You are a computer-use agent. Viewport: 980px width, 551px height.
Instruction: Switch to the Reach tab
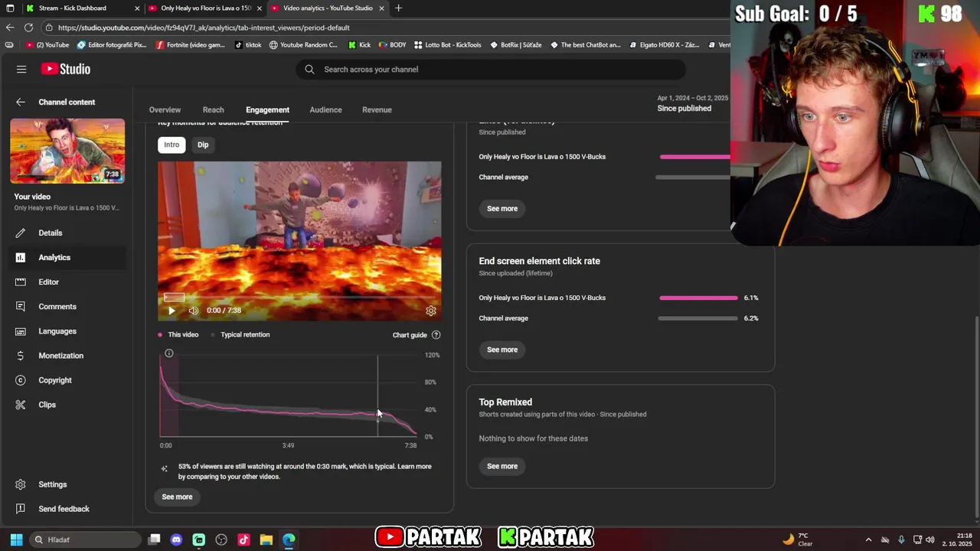pos(214,109)
